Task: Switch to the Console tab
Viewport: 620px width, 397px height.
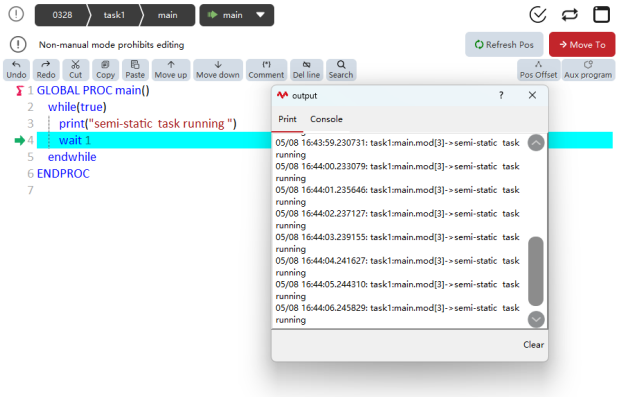Action: [326, 119]
